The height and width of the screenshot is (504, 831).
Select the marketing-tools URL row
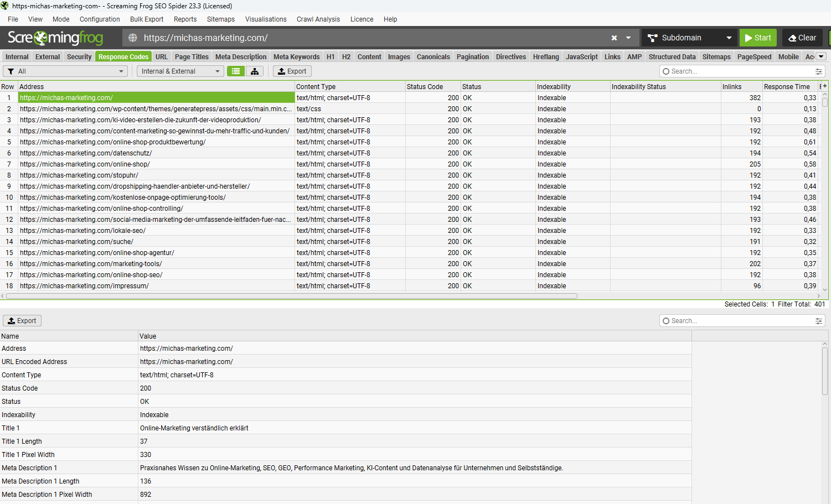tap(157, 264)
